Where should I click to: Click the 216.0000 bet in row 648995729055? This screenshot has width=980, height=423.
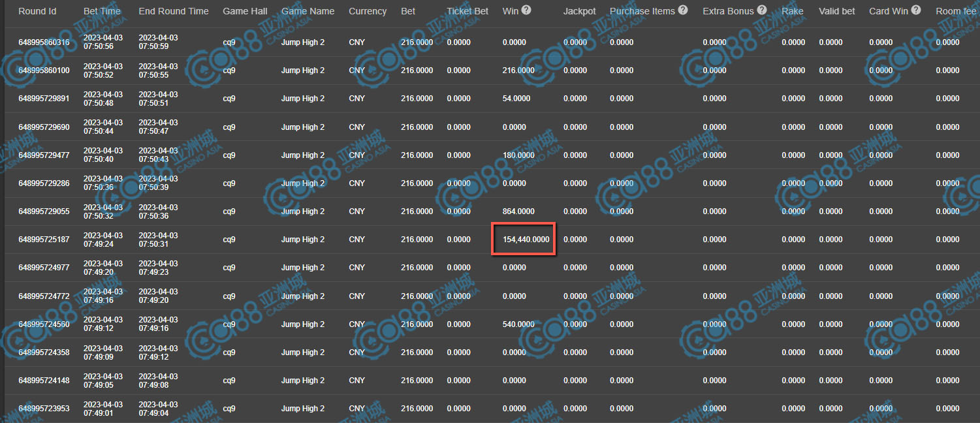click(x=417, y=211)
